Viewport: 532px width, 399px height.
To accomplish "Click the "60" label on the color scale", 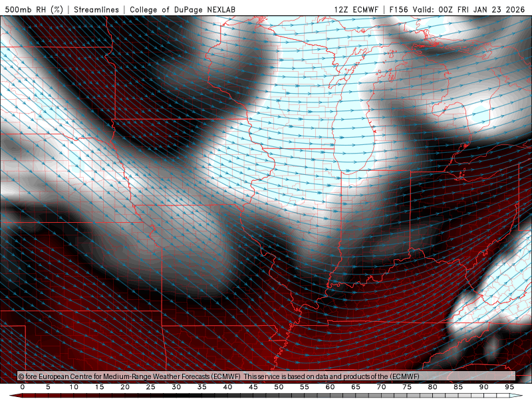I will click(330, 387).
